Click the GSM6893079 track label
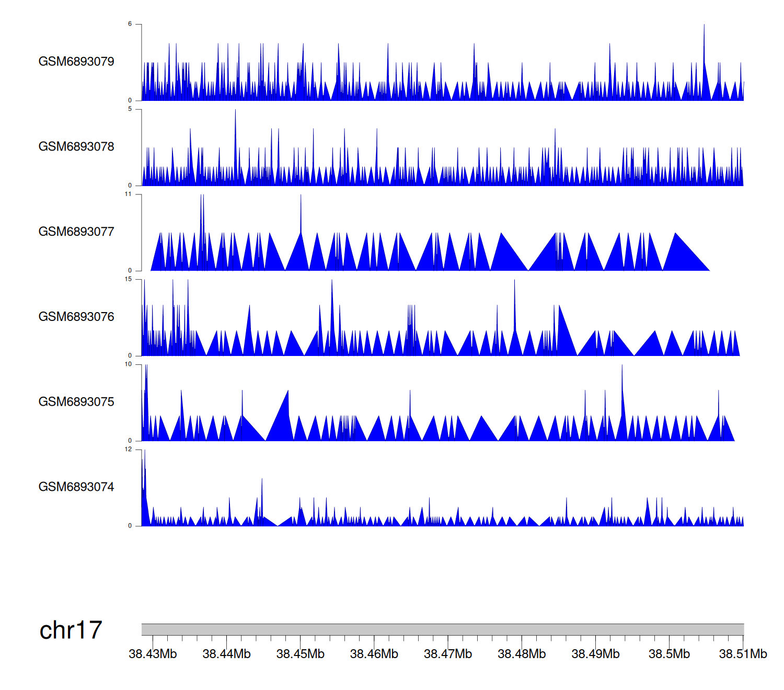 point(76,62)
